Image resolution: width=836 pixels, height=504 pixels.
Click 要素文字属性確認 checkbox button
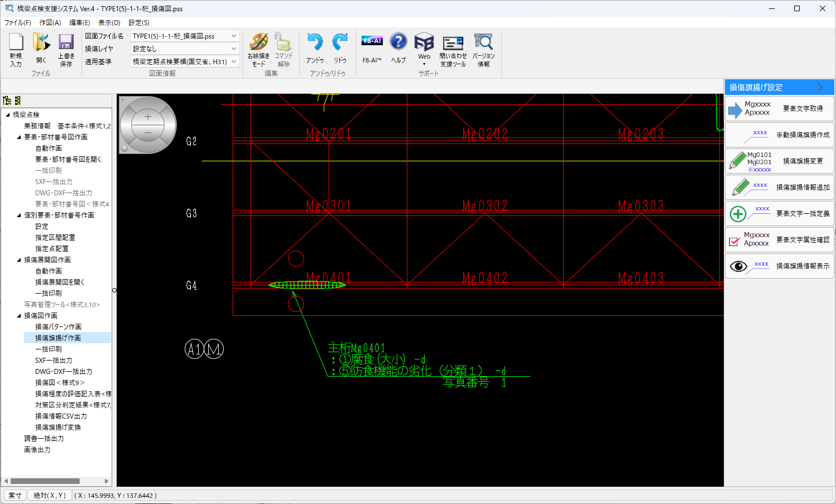(x=779, y=240)
